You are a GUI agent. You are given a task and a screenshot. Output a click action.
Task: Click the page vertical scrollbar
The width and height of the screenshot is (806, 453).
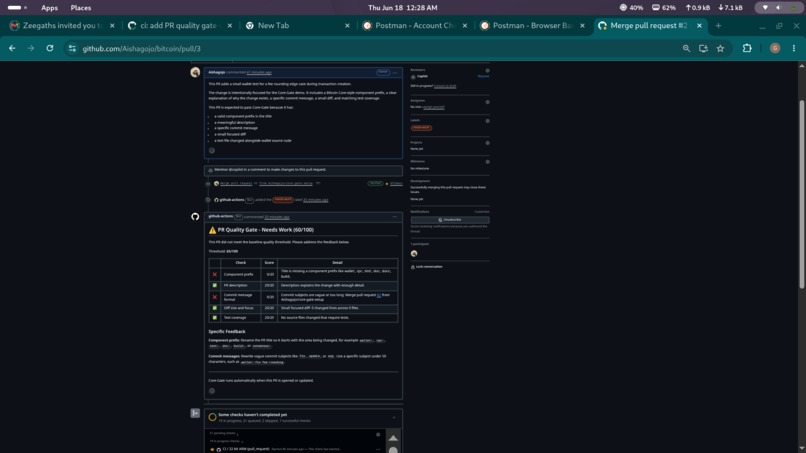coord(801,195)
